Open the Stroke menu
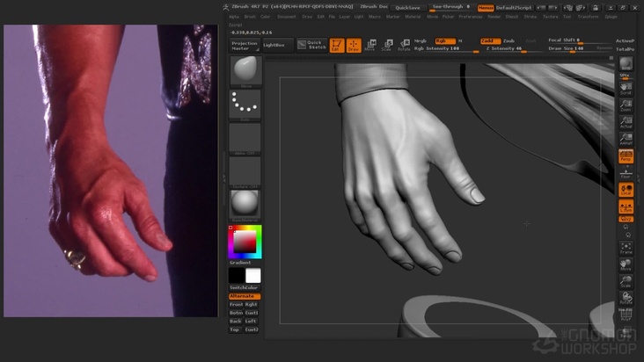 coord(531,17)
